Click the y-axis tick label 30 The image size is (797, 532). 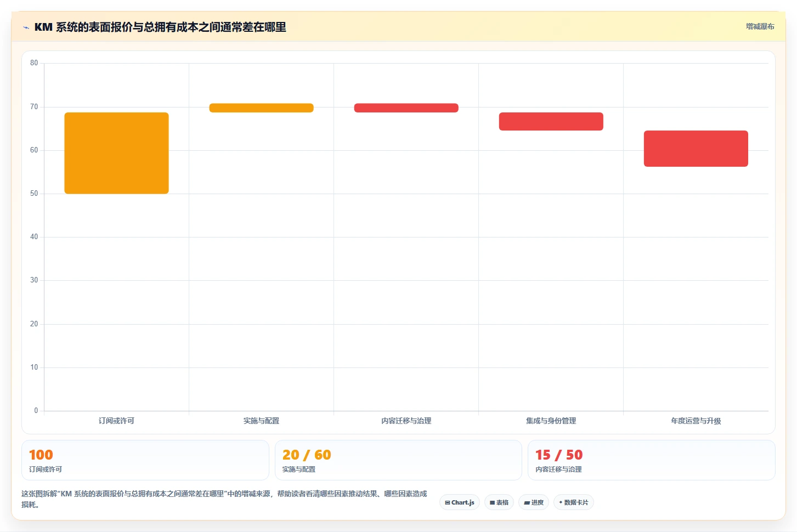tap(34, 280)
